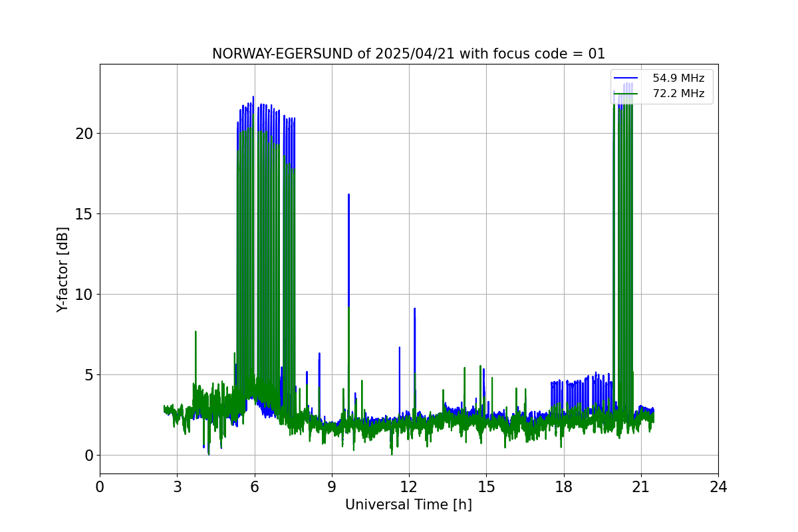This screenshot has height=532, width=798.
Task: Click x-axis tick label 24
Action: coord(718,487)
